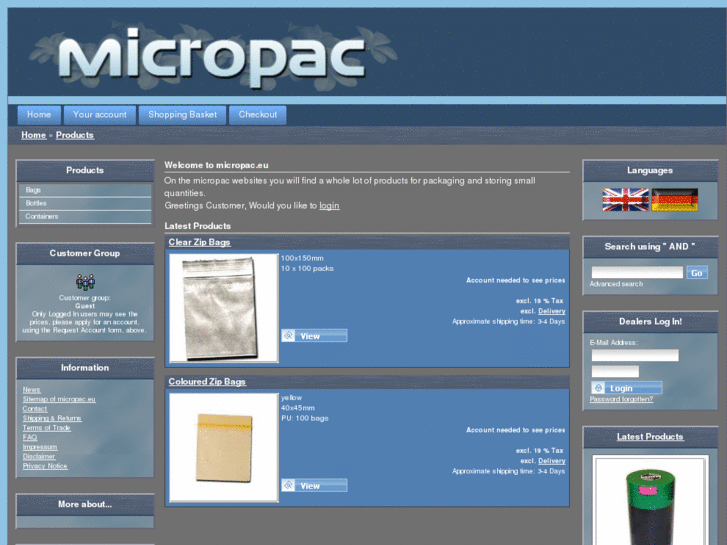
Task: Open the FAQ link
Action: point(30,437)
